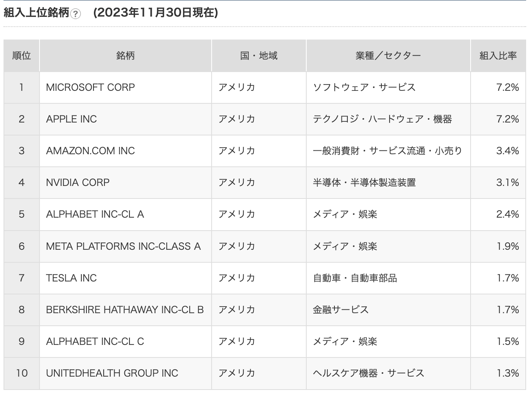This screenshot has width=532, height=397.
Task: Click the AMAZON.COM INC cell
Action: [x=126, y=151]
